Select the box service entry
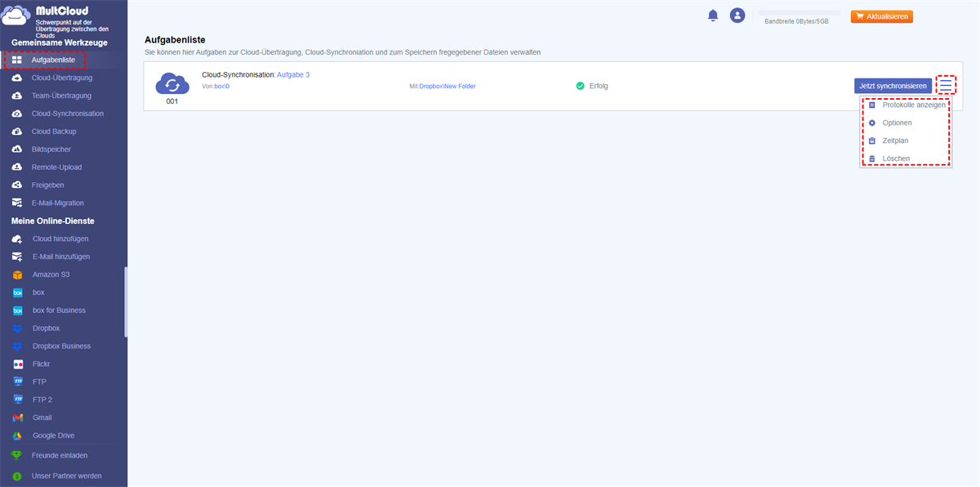980x487 pixels. [38, 293]
